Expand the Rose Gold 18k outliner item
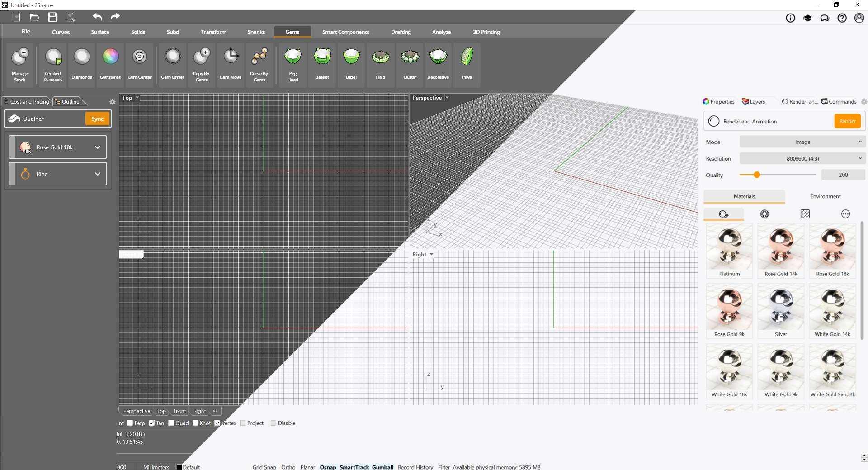Viewport: 868px width, 470px height. click(x=97, y=147)
